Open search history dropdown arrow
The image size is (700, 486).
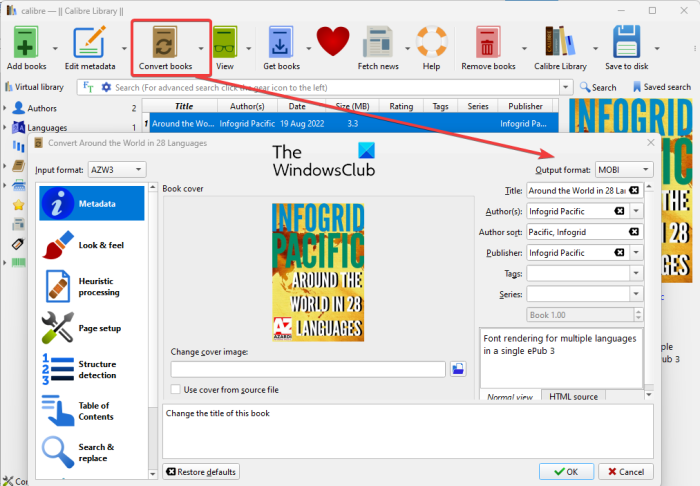point(566,87)
